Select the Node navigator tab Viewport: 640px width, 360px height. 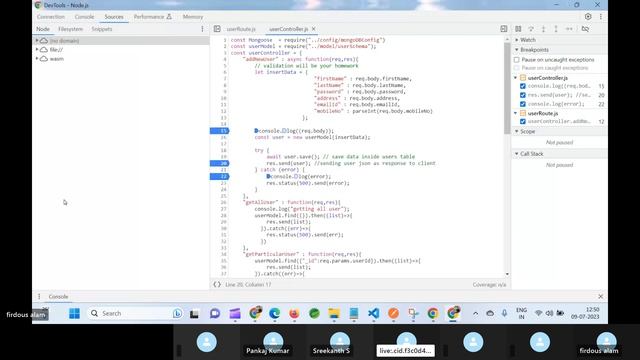click(43, 29)
